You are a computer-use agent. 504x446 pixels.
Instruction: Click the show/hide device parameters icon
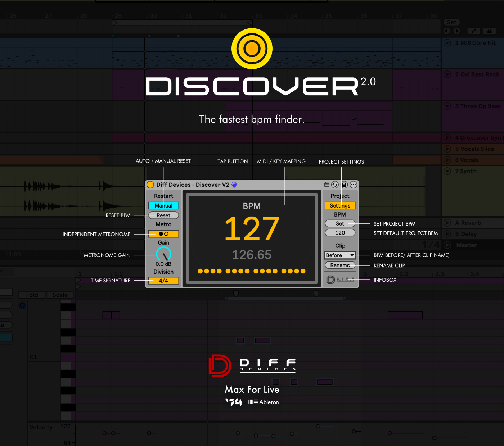pyautogui.click(x=327, y=185)
